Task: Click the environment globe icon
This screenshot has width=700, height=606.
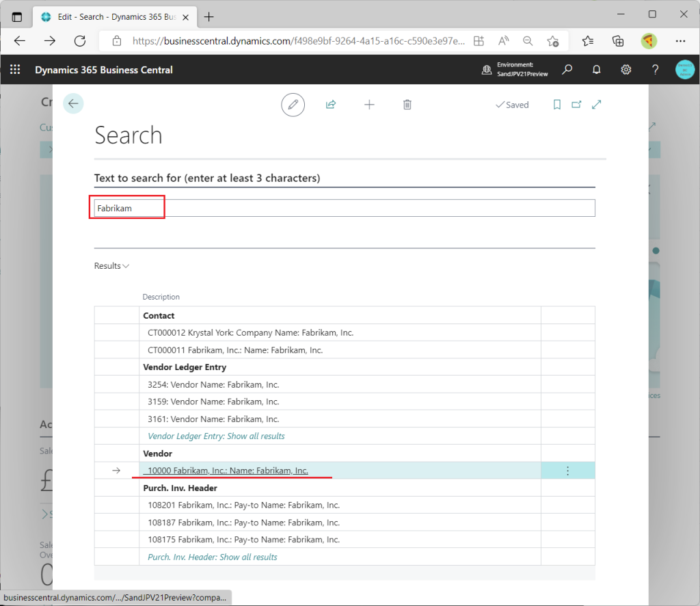Action: click(487, 70)
